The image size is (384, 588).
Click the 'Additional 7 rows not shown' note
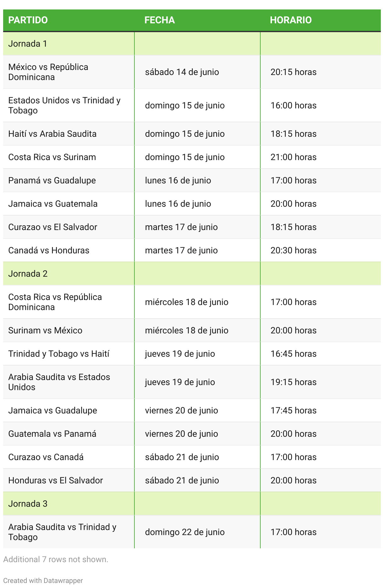click(x=56, y=559)
